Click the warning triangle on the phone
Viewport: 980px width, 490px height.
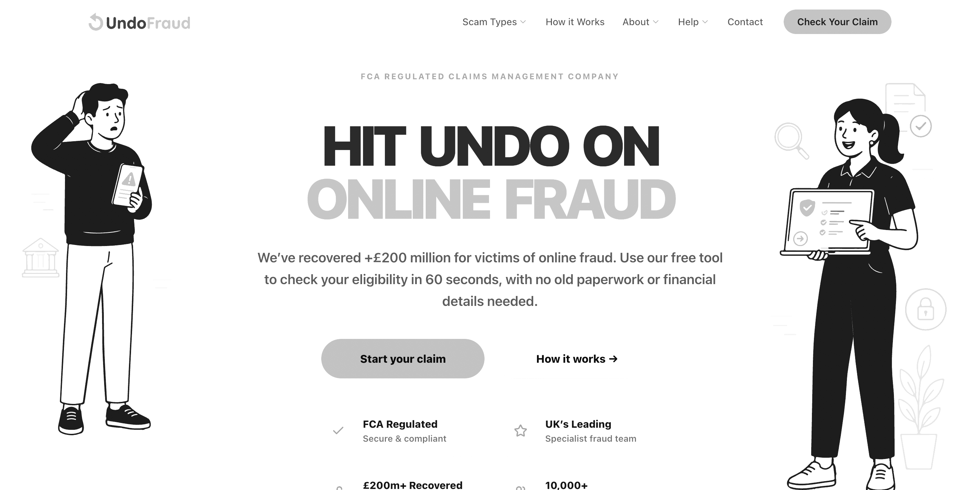(x=129, y=179)
